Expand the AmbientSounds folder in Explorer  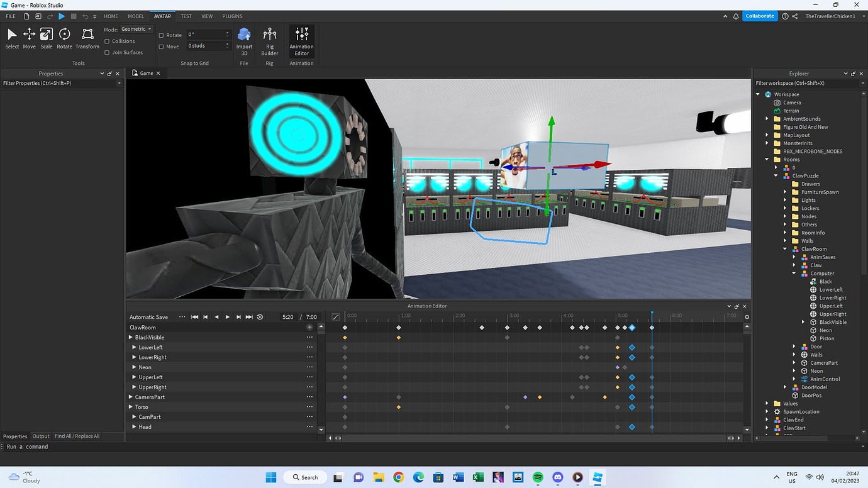click(x=767, y=119)
